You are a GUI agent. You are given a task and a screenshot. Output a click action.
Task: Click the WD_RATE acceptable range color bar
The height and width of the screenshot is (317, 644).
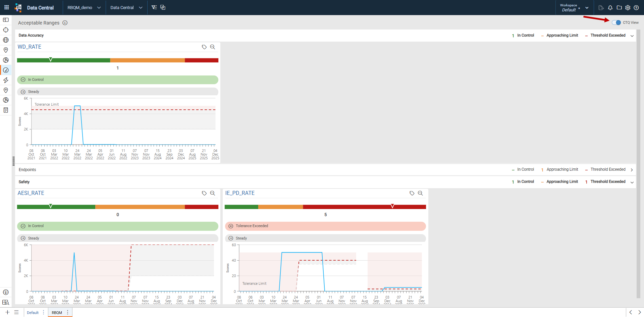[118, 60]
